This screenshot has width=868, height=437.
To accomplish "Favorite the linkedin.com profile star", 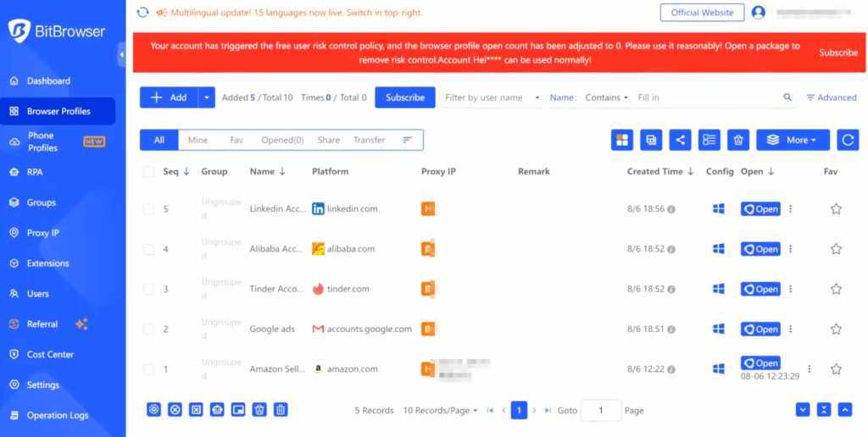I will tap(836, 209).
